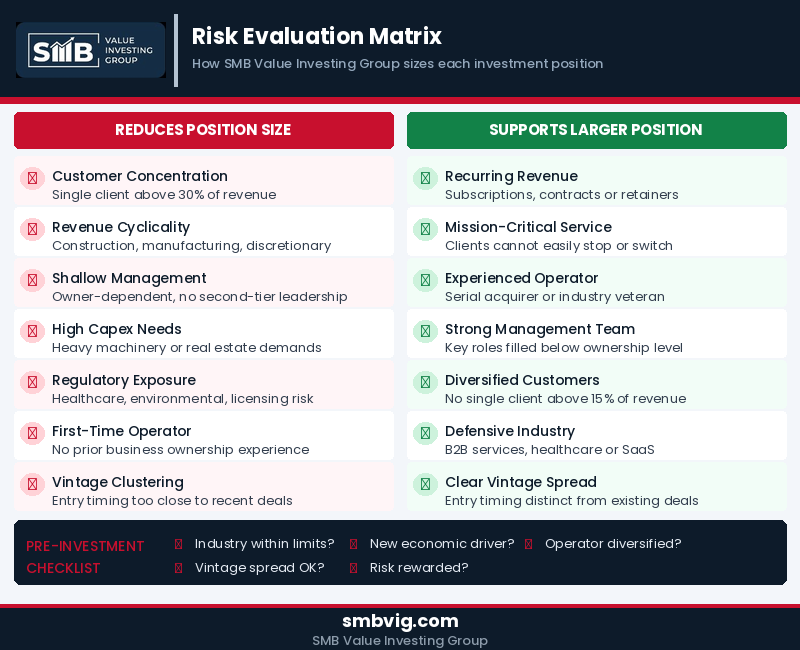Click the High Capex Needs icon
The image size is (800, 650).
click(x=32, y=331)
